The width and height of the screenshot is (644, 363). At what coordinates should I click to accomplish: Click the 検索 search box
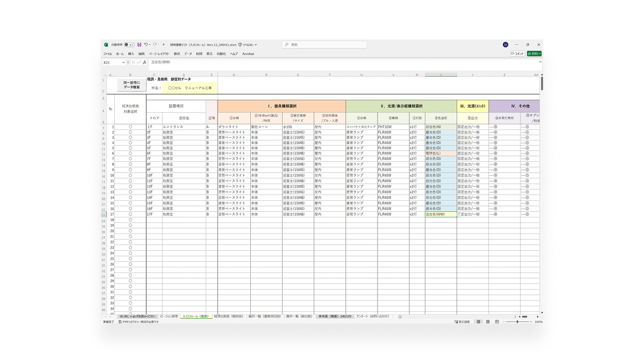point(325,45)
